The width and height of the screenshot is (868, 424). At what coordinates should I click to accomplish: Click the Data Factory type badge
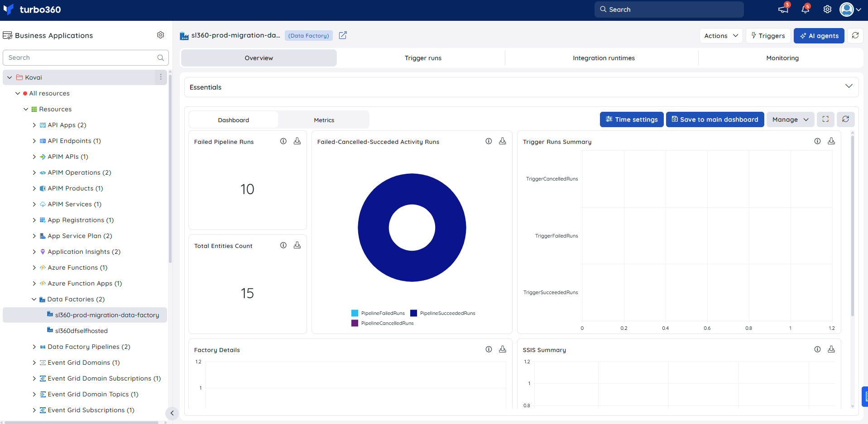tap(309, 35)
